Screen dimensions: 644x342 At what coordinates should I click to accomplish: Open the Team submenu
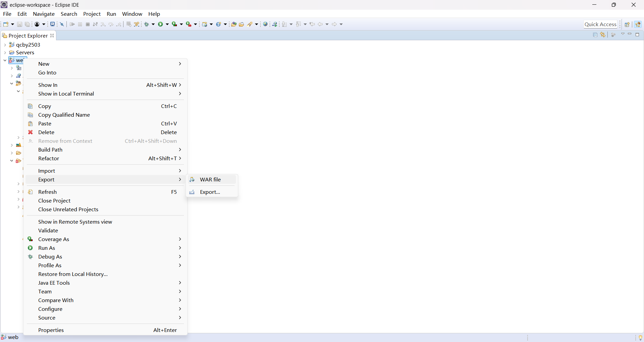(x=105, y=291)
